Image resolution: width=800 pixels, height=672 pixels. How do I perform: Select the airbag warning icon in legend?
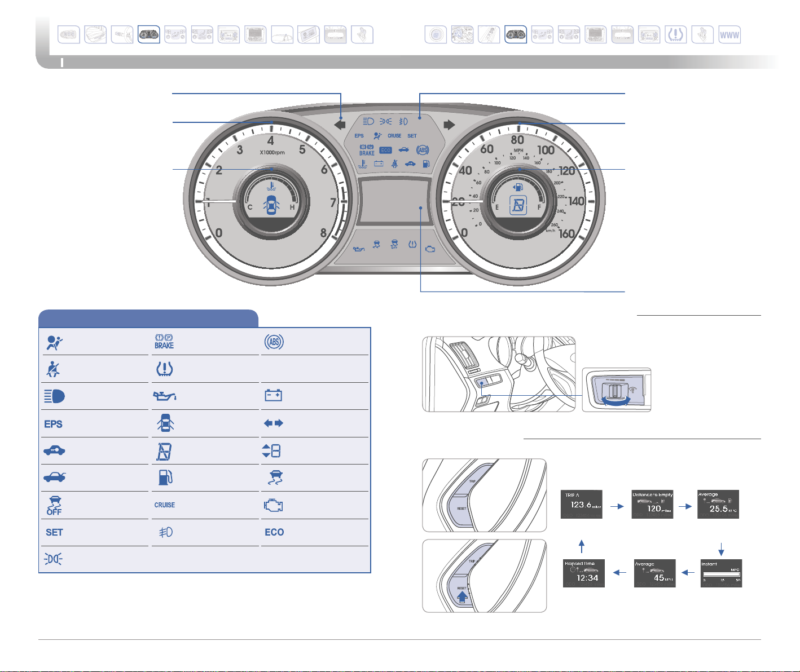tap(54, 343)
